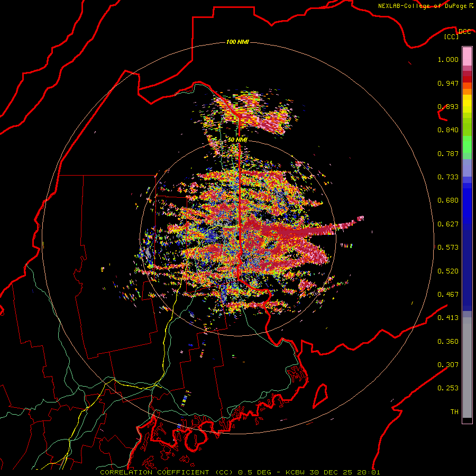Pick the light pink color bar segment
Image resolution: width=476 pixels, height=476 pixels.
[x=467, y=56]
